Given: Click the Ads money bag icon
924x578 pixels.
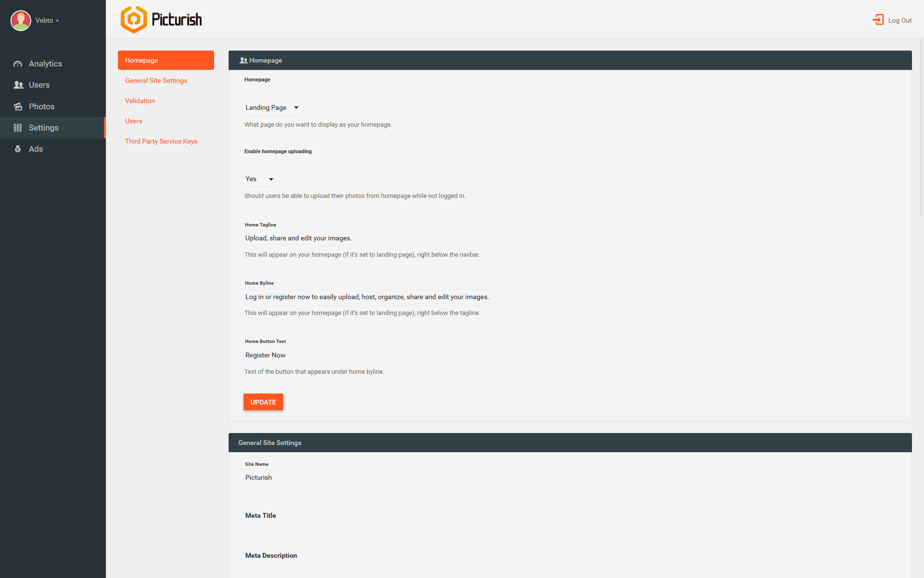Looking at the screenshot, I should [18, 149].
